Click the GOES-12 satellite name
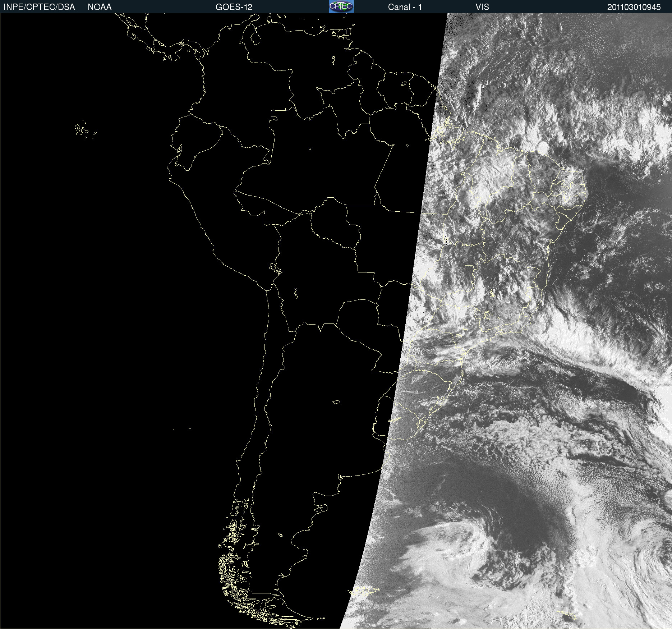Image resolution: width=672 pixels, height=629 pixels. click(x=234, y=7)
